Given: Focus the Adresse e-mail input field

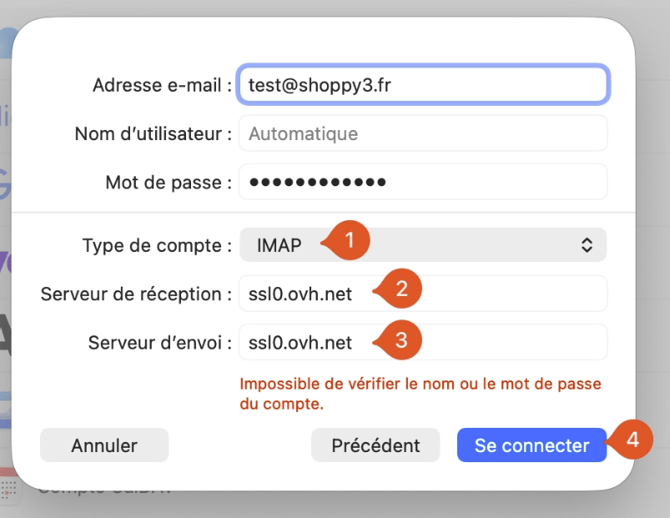Looking at the screenshot, I should [423, 85].
